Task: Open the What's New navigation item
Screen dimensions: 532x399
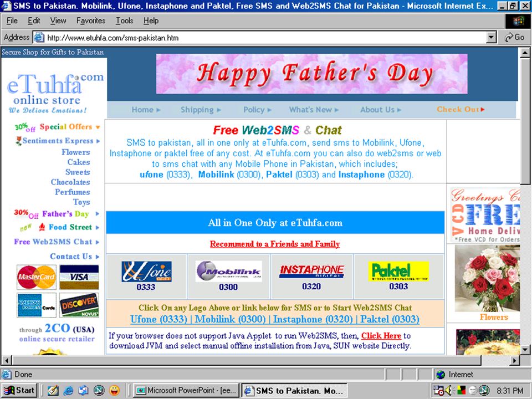Action: pyautogui.click(x=314, y=110)
